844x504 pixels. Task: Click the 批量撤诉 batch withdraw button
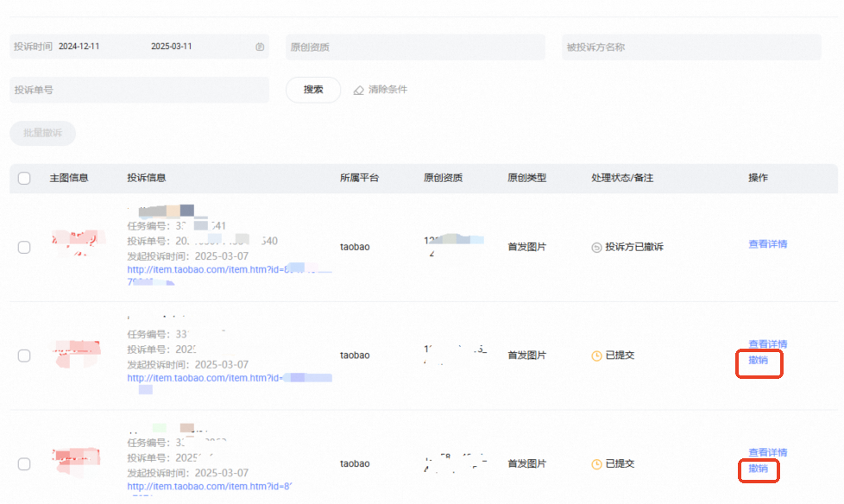(x=42, y=133)
